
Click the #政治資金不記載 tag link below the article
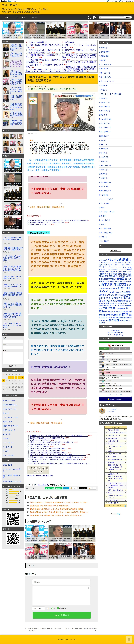(43, 423)
